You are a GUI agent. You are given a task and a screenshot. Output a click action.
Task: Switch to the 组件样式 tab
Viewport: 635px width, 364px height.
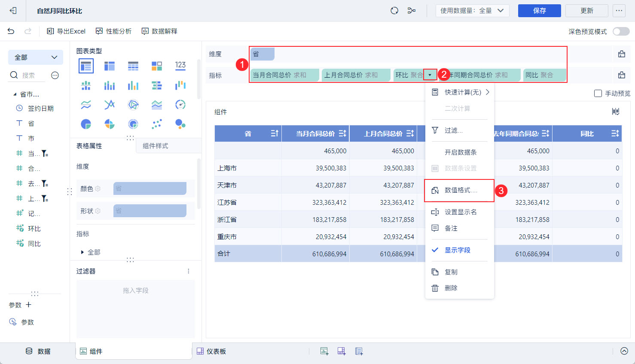[156, 146]
